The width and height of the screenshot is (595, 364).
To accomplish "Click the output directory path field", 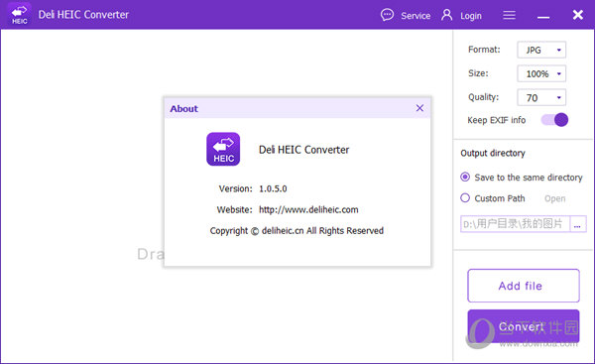I will coord(515,223).
